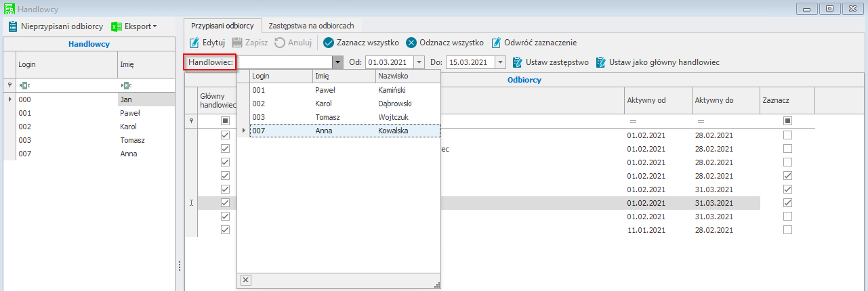This screenshot has height=291, width=868.
Task: Select Anna Kowalska from dropdown list
Action: point(346,131)
